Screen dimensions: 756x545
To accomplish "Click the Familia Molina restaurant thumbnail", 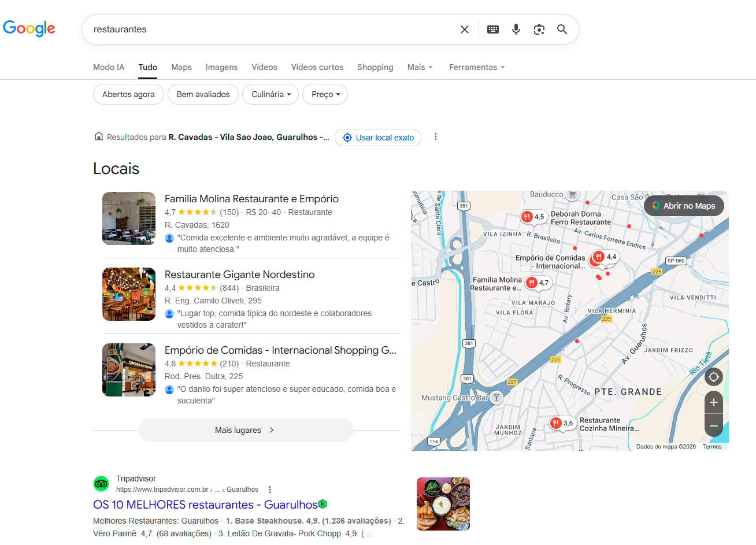I will point(128,218).
